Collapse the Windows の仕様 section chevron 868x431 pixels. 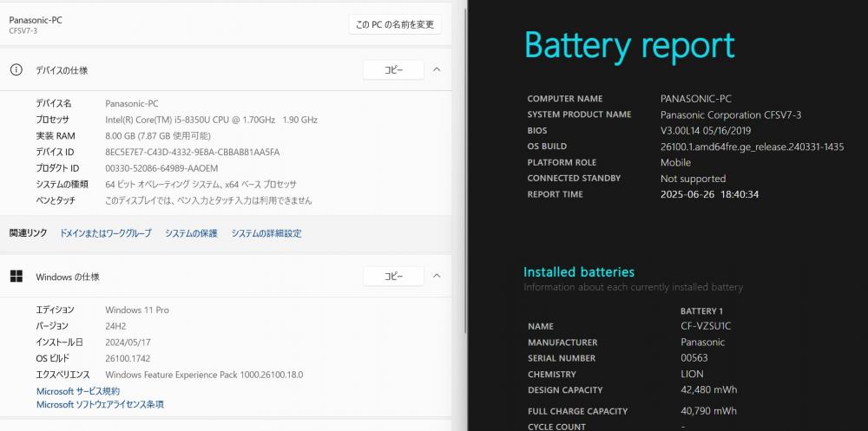pos(437,276)
